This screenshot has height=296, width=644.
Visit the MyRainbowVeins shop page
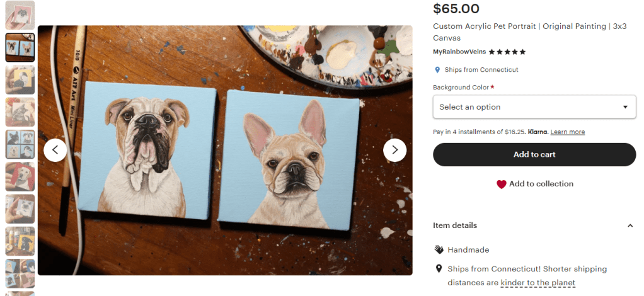tap(459, 52)
